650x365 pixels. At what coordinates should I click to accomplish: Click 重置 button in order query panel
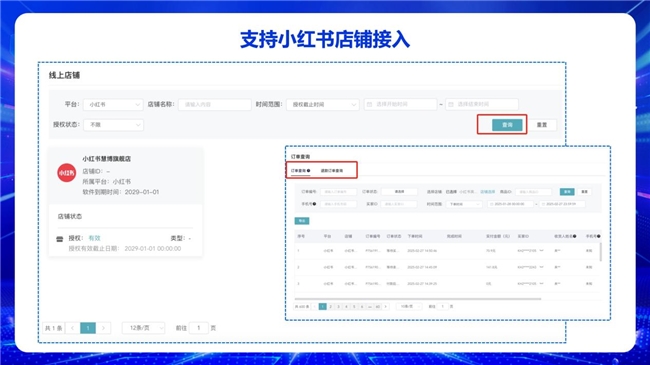pyautogui.click(x=585, y=192)
